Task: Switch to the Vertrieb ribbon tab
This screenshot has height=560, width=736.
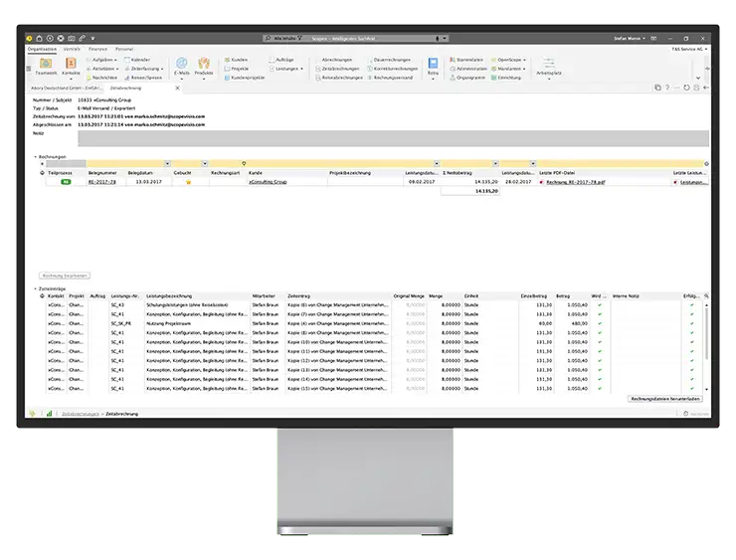Action: click(x=72, y=48)
